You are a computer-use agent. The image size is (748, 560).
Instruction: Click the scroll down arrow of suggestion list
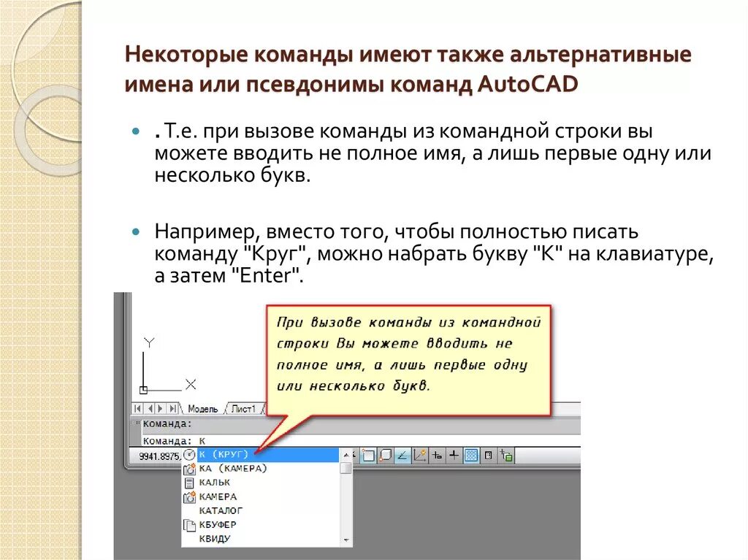pyautogui.click(x=346, y=540)
